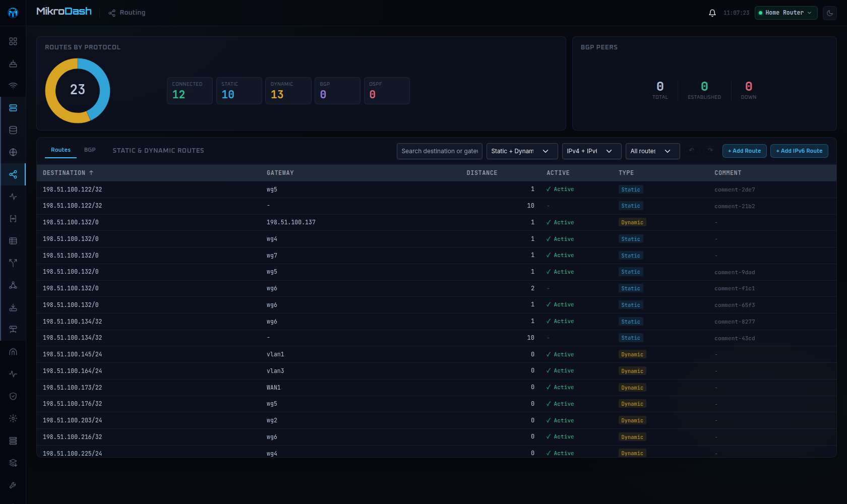The width and height of the screenshot is (847, 504).
Task: Click the WAN1 gateway cell
Action: 273,388
